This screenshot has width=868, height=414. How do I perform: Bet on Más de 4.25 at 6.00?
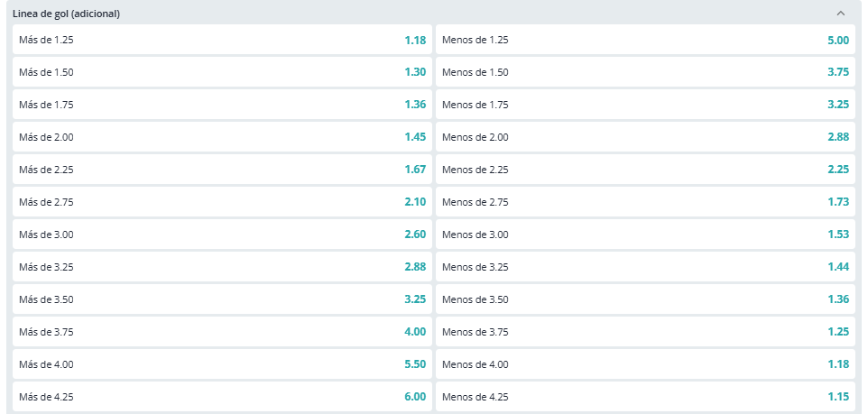coord(222,396)
